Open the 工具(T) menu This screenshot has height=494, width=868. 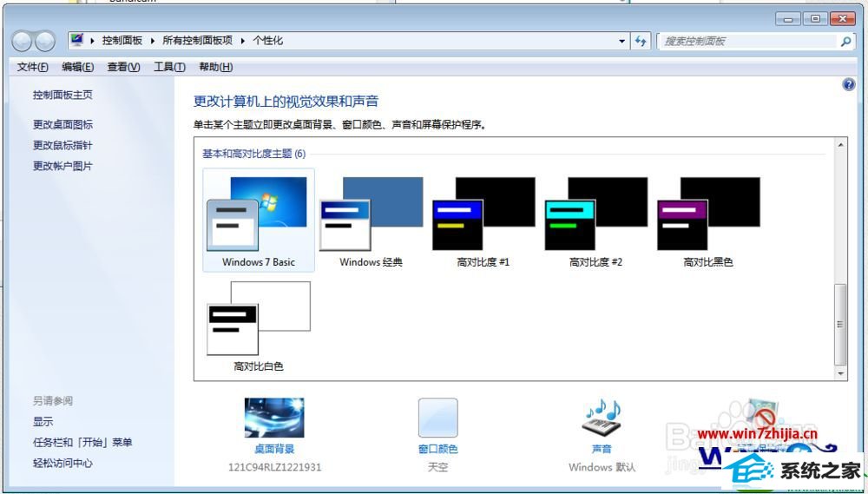tap(169, 67)
